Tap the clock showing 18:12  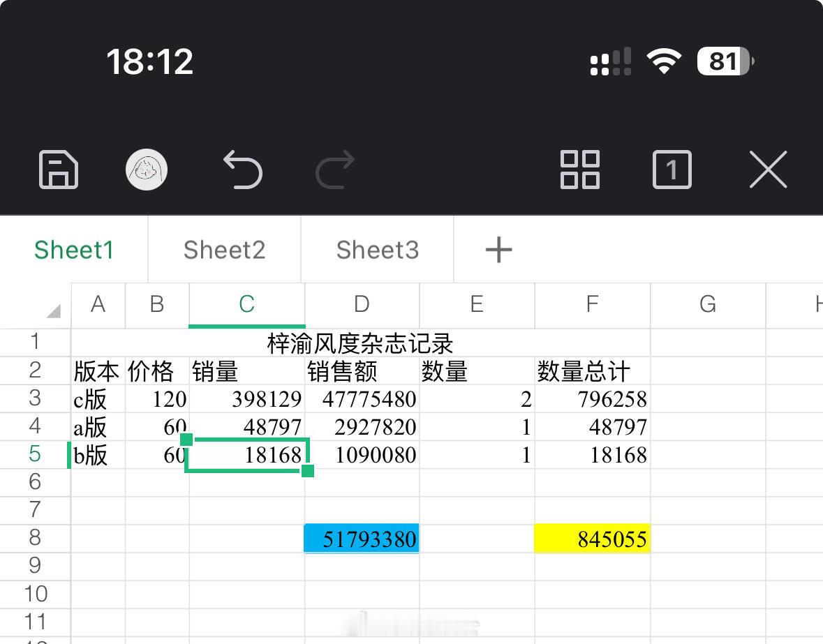[149, 61]
